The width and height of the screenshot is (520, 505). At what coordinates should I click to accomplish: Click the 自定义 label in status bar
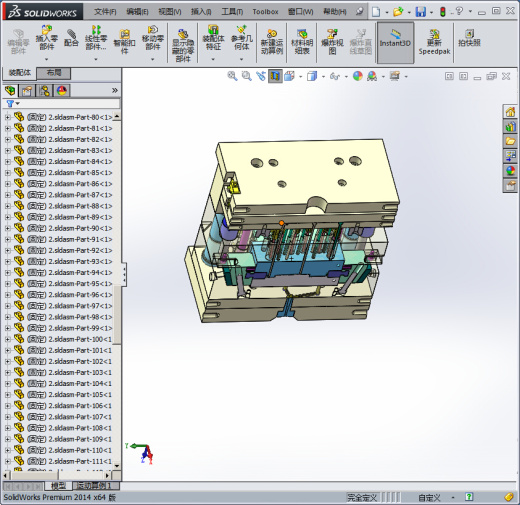click(x=429, y=498)
